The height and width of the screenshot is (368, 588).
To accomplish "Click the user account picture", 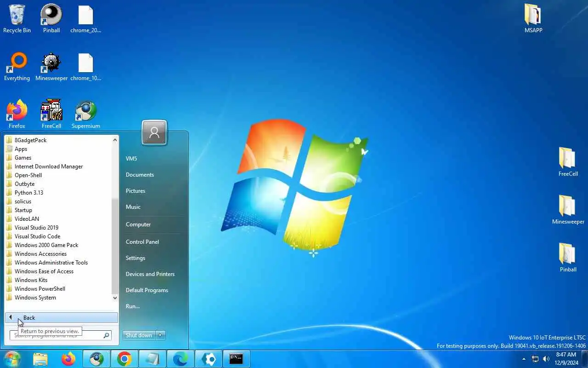I will click(154, 133).
